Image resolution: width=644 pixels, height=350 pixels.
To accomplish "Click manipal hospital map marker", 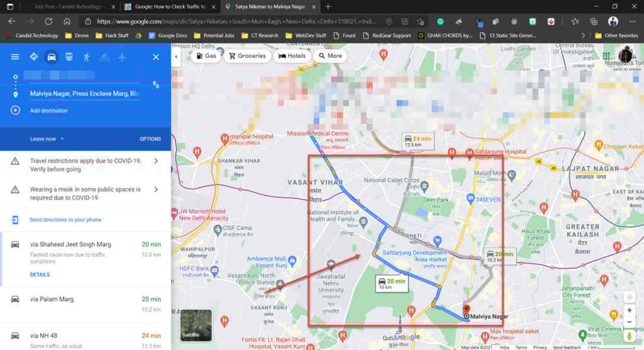I will (x=225, y=138).
